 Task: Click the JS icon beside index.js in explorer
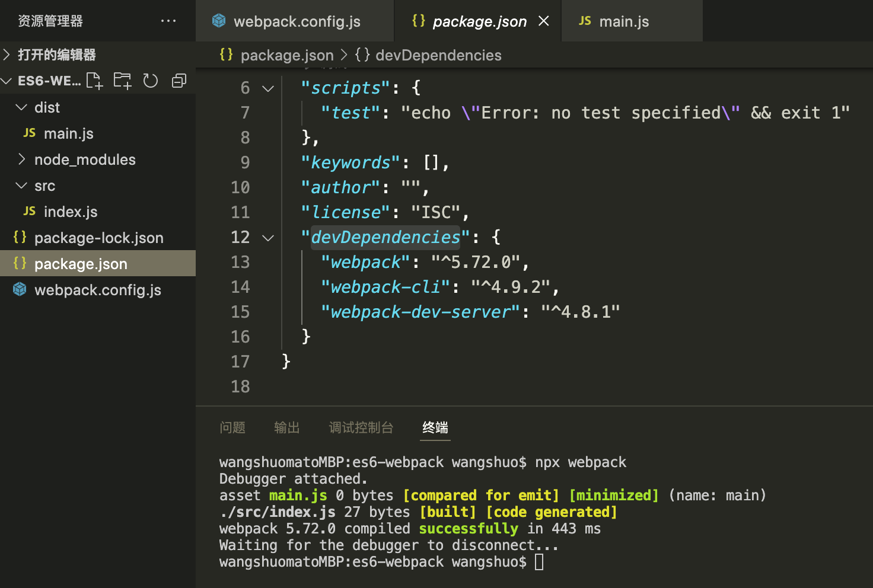coord(29,212)
